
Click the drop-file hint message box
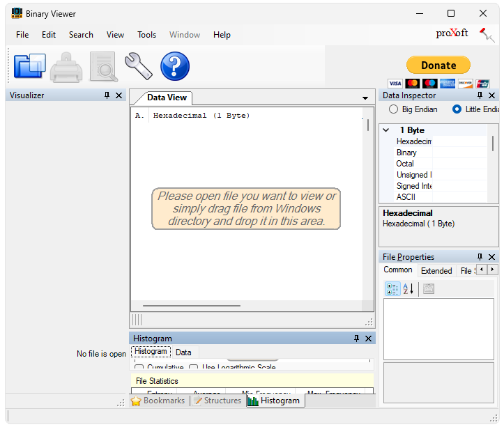click(246, 209)
